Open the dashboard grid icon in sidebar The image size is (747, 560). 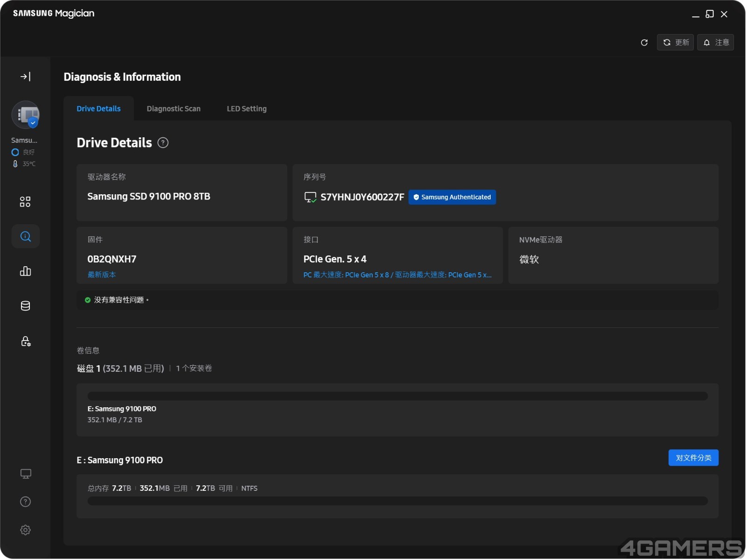pyautogui.click(x=25, y=202)
